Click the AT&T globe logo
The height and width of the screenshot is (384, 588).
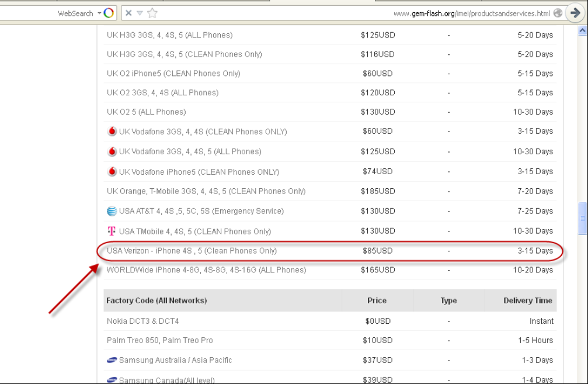coord(112,211)
